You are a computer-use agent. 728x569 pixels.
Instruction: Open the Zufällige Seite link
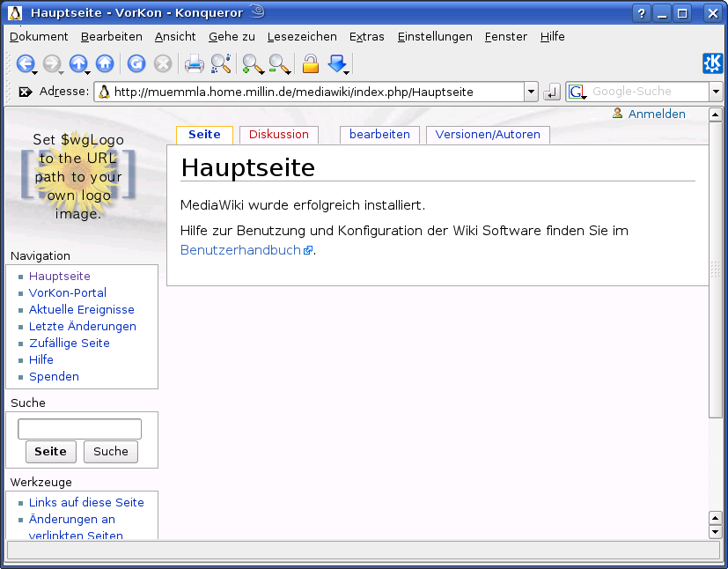[70, 344]
